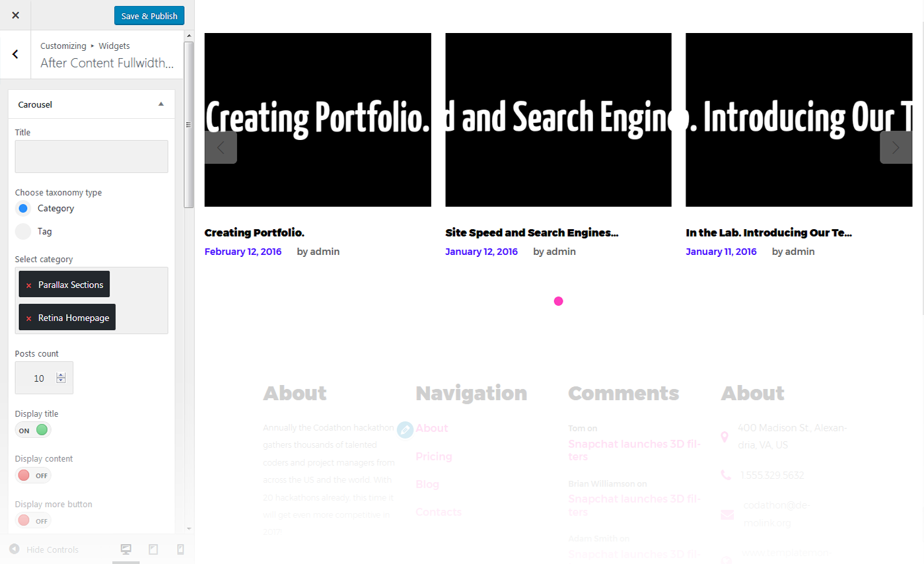This screenshot has width=924, height=564.
Task: Click the Save & Publish button
Action: point(149,16)
